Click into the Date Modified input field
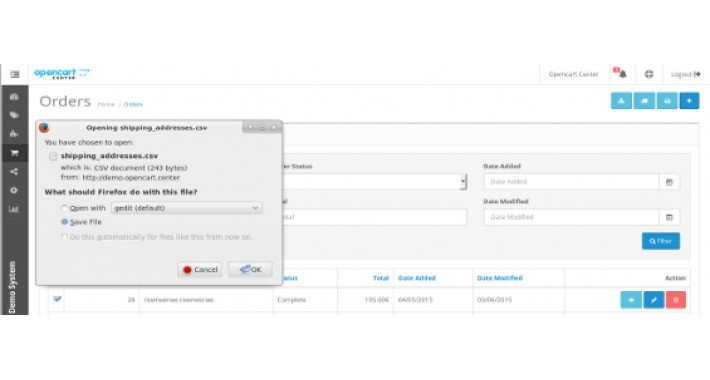 (571, 217)
